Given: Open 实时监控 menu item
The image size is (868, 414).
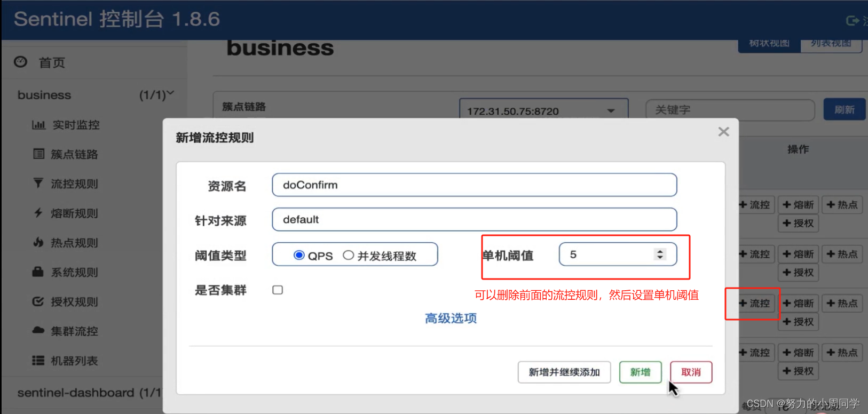Looking at the screenshot, I should [76, 125].
